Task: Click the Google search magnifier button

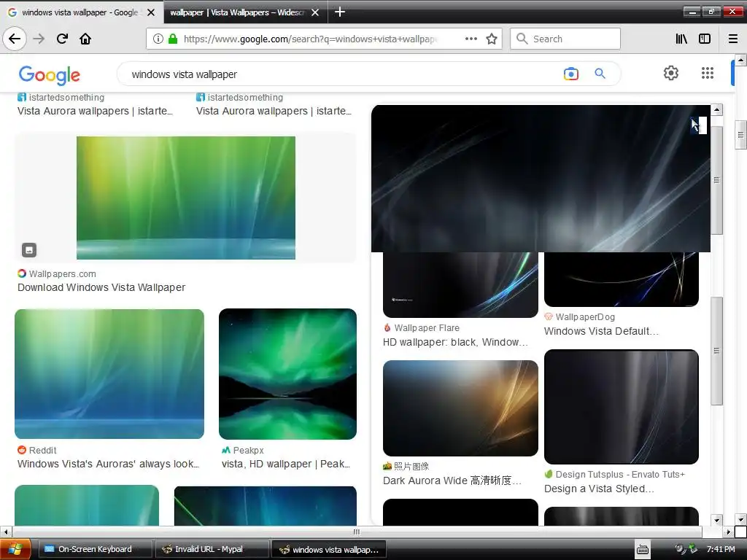Action: click(x=600, y=74)
